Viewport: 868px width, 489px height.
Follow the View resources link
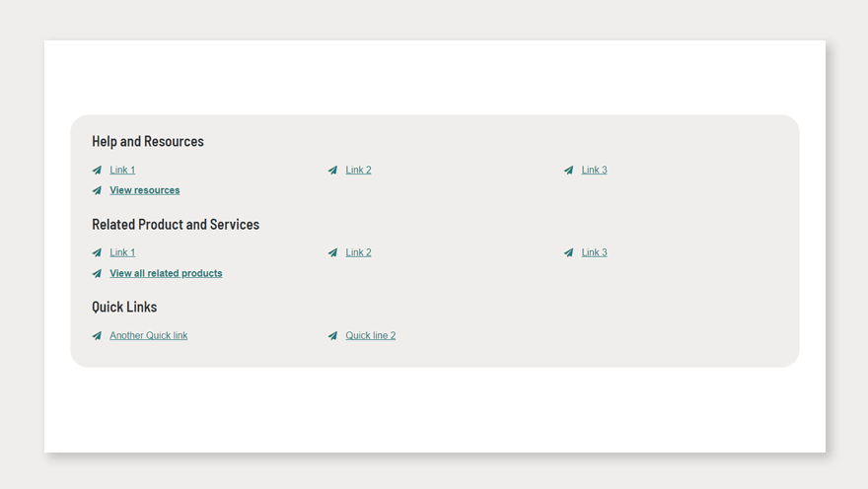145,190
